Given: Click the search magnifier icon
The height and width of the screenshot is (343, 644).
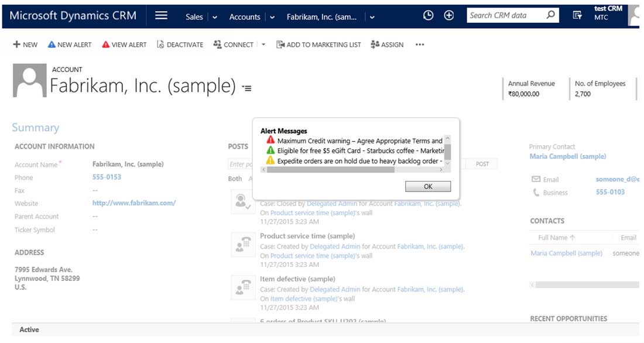Looking at the screenshot, I should pos(550,16).
